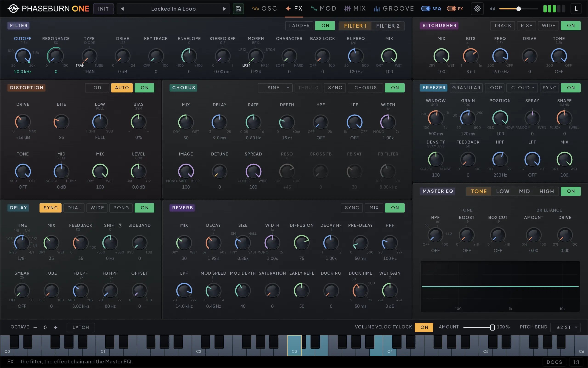This screenshot has height=368, width=588.
Task: Click the 1:1 zoom scale button
Action: click(x=576, y=362)
